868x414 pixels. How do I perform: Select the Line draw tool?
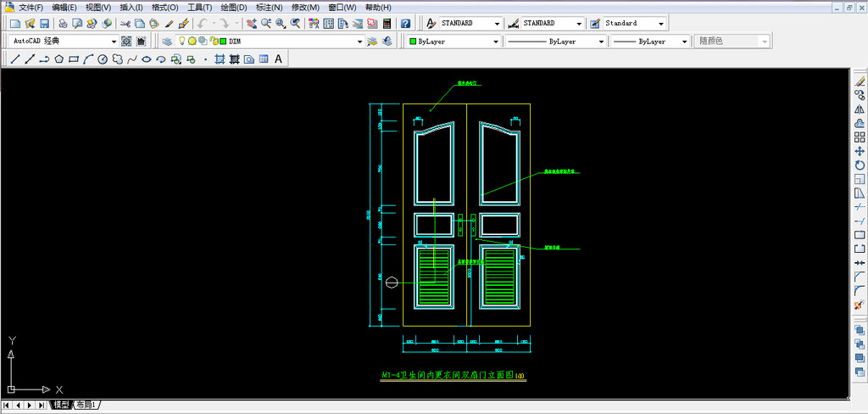point(15,59)
